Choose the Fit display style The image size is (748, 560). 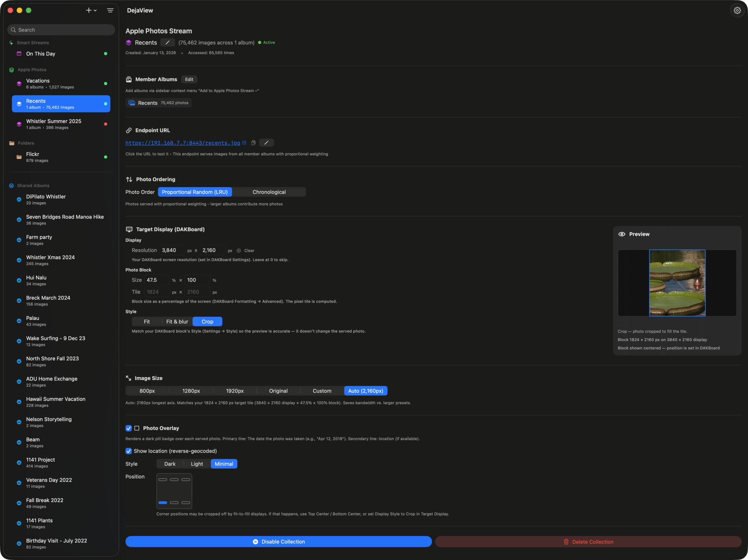click(147, 322)
